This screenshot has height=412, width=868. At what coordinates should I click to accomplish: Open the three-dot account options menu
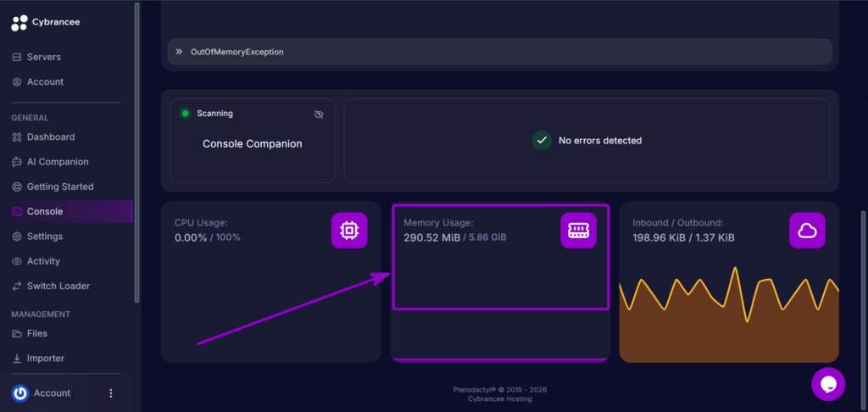[111, 393]
